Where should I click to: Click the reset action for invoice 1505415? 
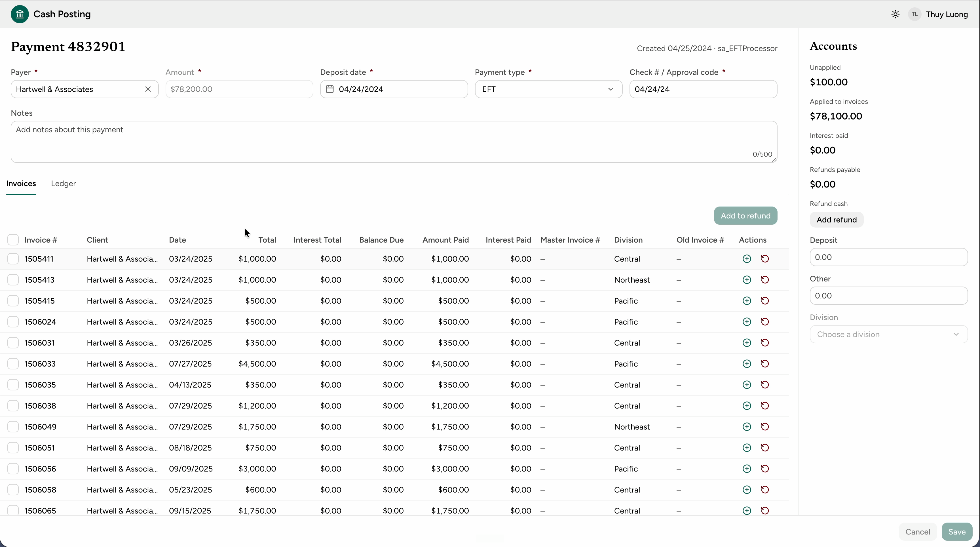pyautogui.click(x=765, y=301)
